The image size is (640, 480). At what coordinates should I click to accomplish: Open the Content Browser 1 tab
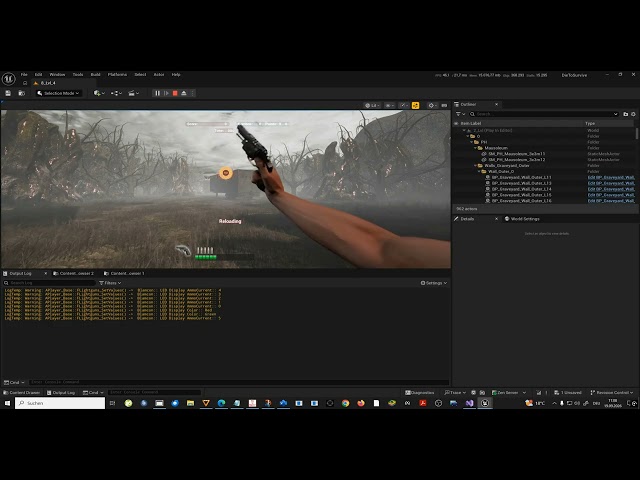click(x=124, y=273)
